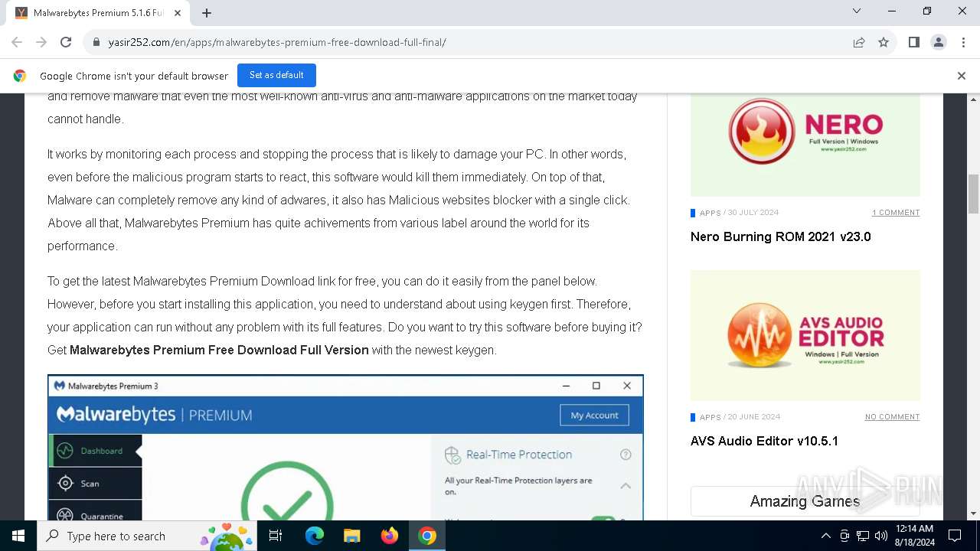The height and width of the screenshot is (551, 980).
Task: Open the tab search dropdown
Action: tap(857, 11)
